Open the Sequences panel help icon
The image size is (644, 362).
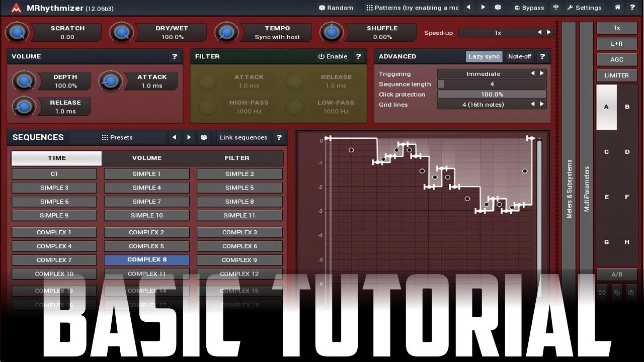pyautogui.click(x=279, y=137)
